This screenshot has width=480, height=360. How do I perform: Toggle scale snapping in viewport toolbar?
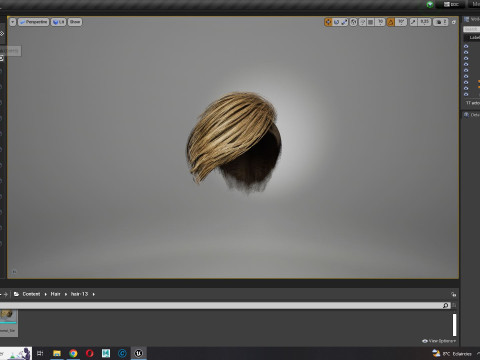click(x=413, y=22)
